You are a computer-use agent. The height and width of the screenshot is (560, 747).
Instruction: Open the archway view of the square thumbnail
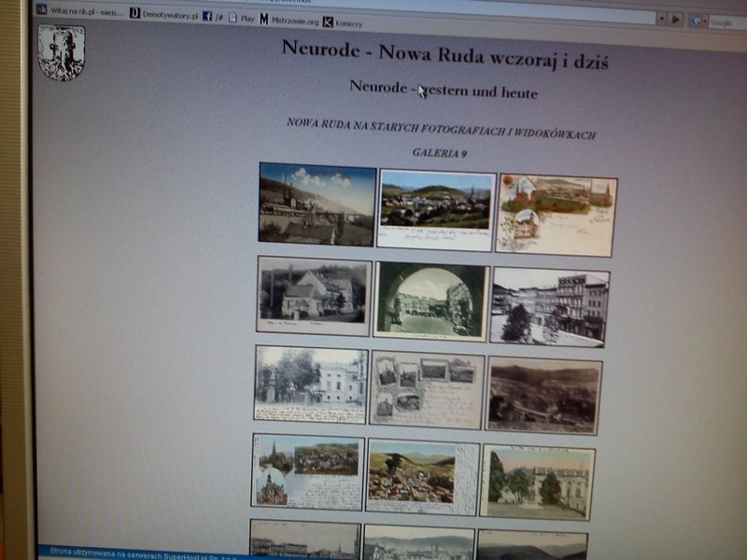(431, 301)
